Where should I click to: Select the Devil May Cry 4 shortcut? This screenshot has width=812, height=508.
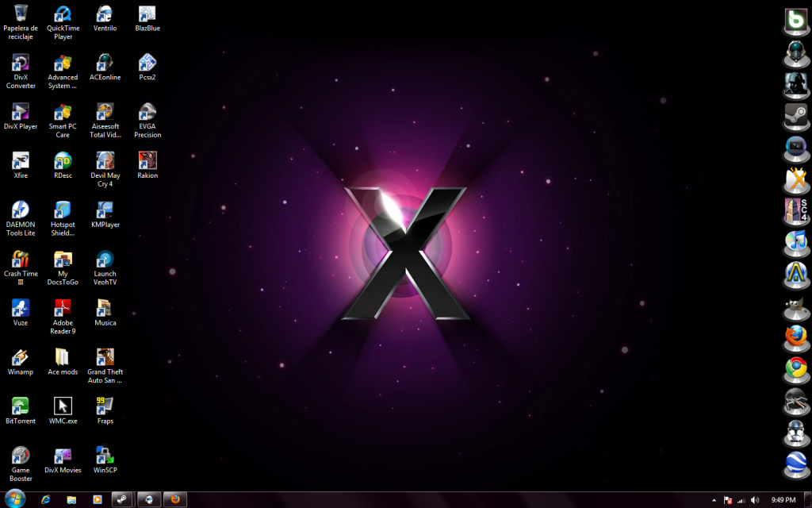[105, 170]
